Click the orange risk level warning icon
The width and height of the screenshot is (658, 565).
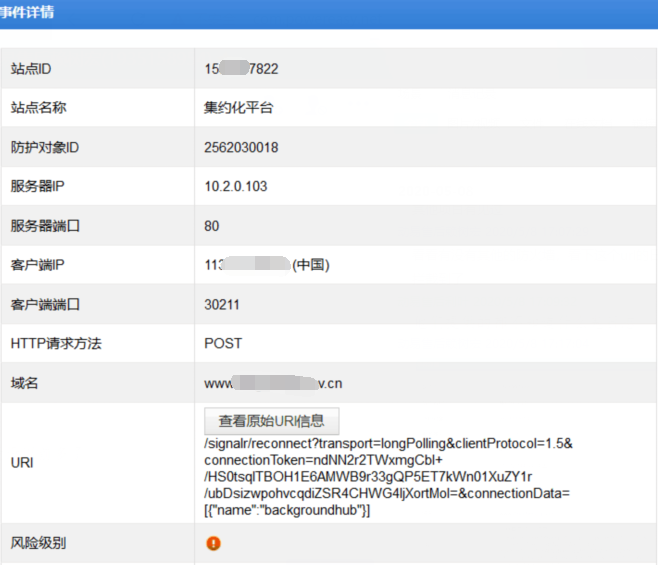(213, 544)
